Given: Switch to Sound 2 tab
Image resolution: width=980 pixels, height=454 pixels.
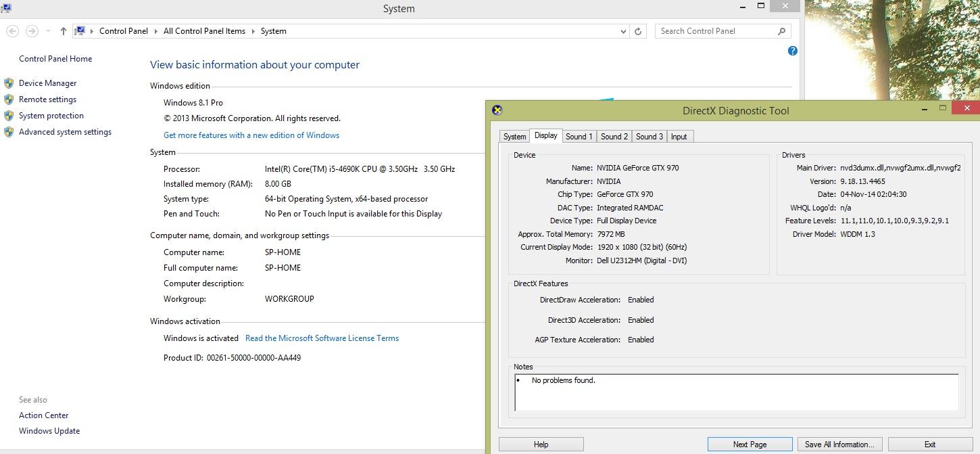Looking at the screenshot, I should (x=614, y=137).
